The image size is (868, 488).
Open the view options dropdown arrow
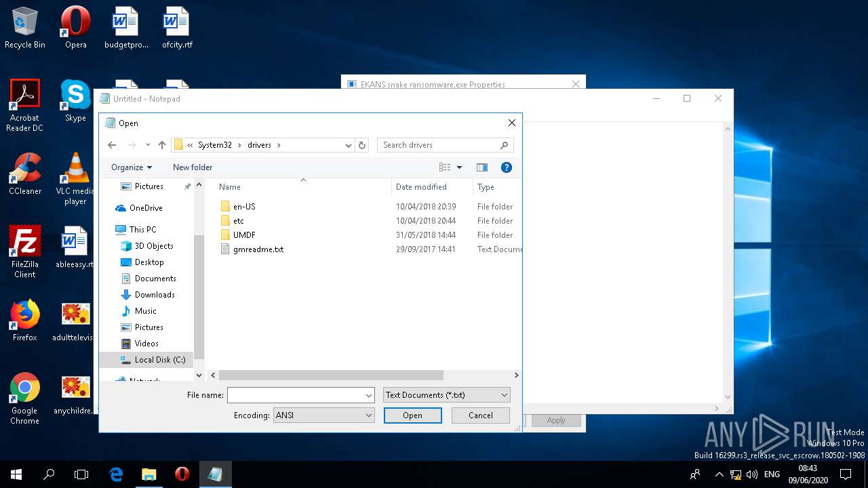[x=459, y=167]
